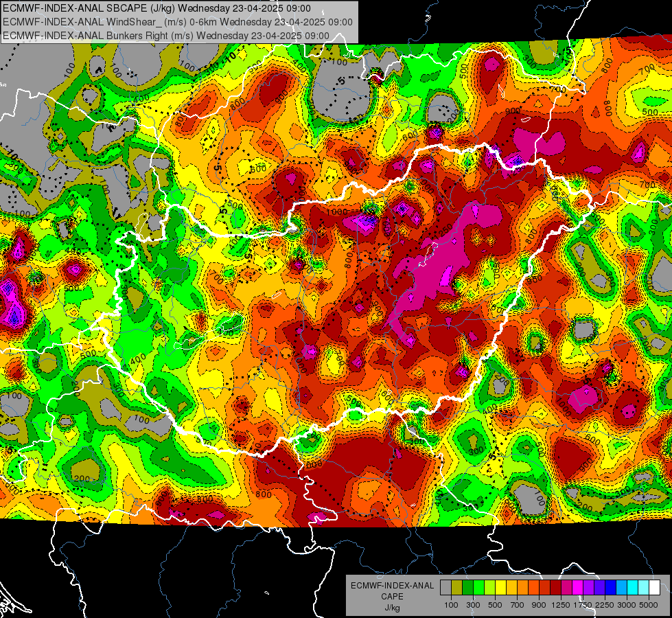The width and height of the screenshot is (672, 618).
Task: Pick the pure yellow legend swatch
Action: (500, 588)
